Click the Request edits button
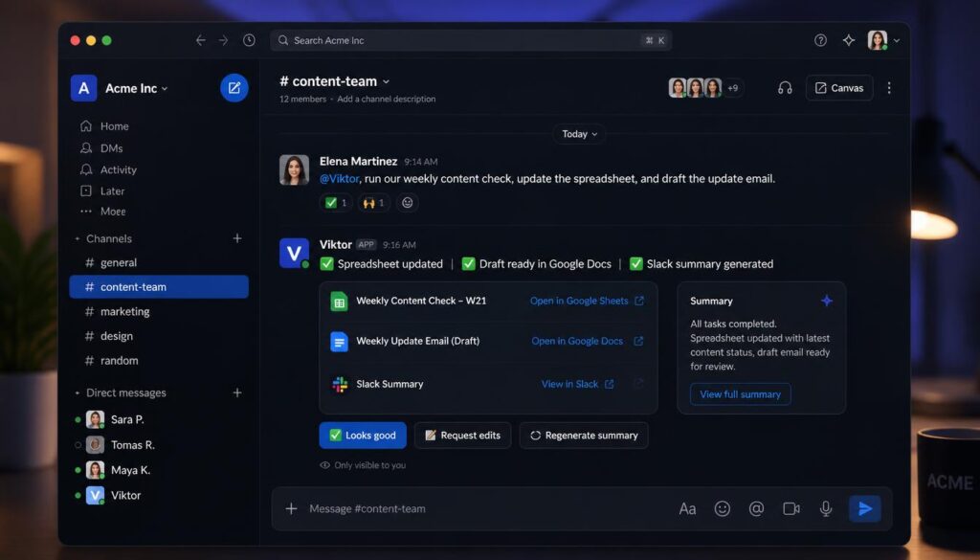Image resolution: width=980 pixels, height=560 pixels. pyautogui.click(x=462, y=435)
